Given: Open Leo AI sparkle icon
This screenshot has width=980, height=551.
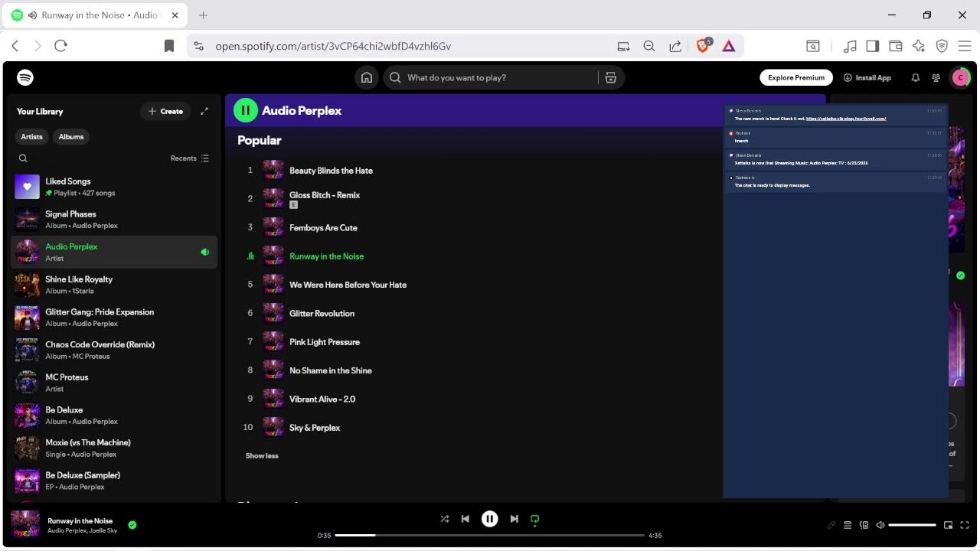Looking at the screenshot, I should (x=919, y=46).
